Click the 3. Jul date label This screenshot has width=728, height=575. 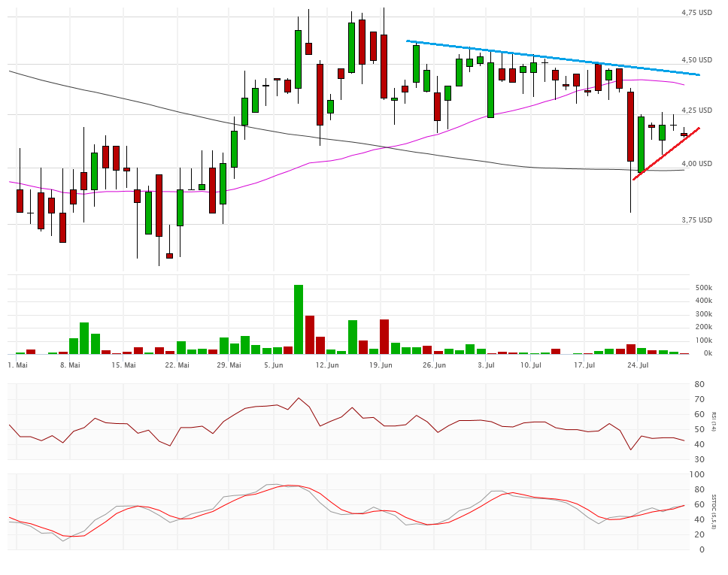(485, 365)
